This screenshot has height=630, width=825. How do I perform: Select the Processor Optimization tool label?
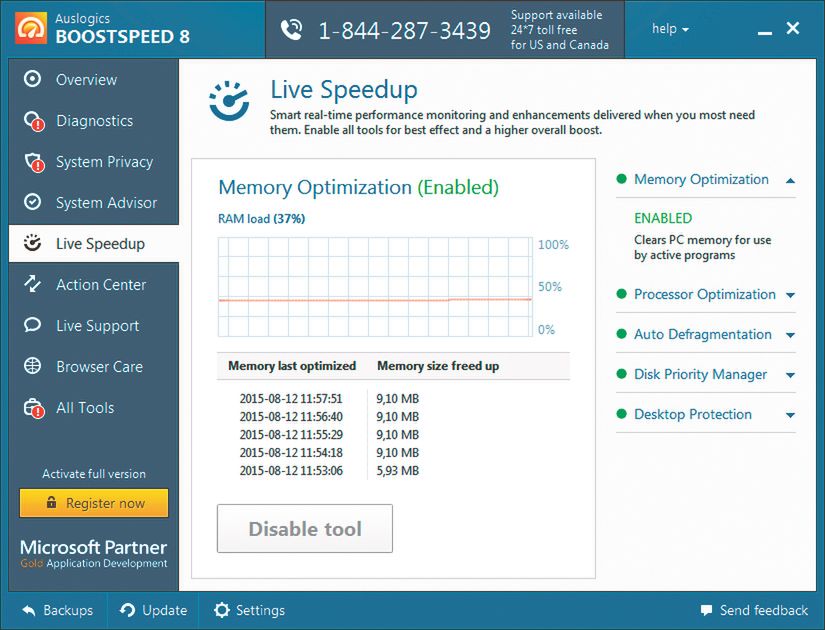705,294
